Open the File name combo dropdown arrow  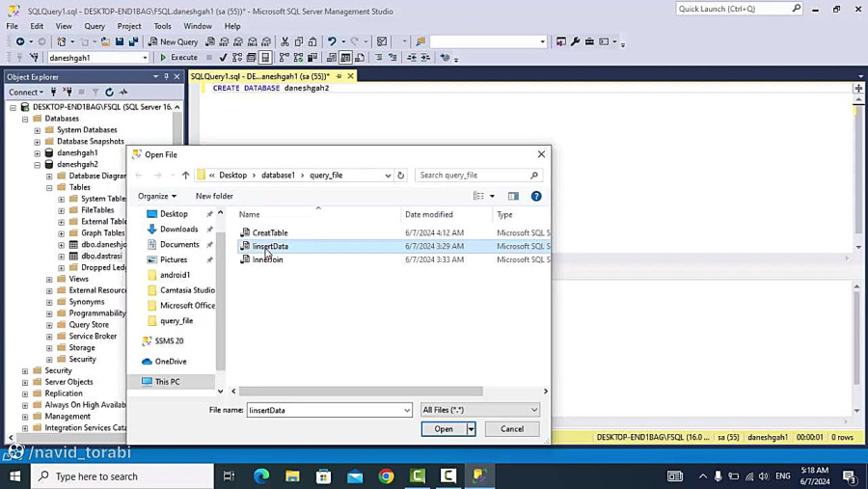[407, 410]
